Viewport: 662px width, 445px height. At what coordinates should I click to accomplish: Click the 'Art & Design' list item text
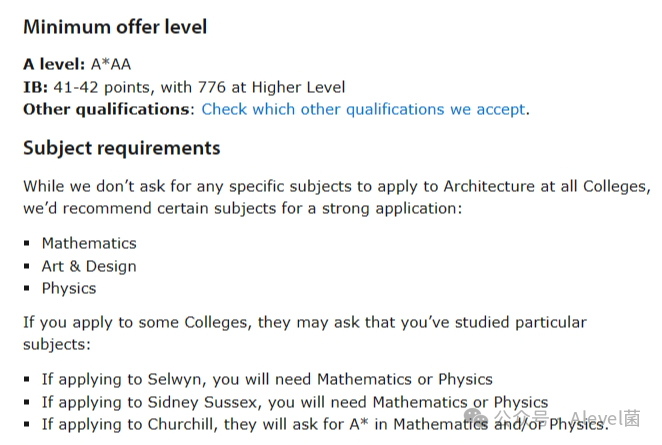(x=89, y=266)
